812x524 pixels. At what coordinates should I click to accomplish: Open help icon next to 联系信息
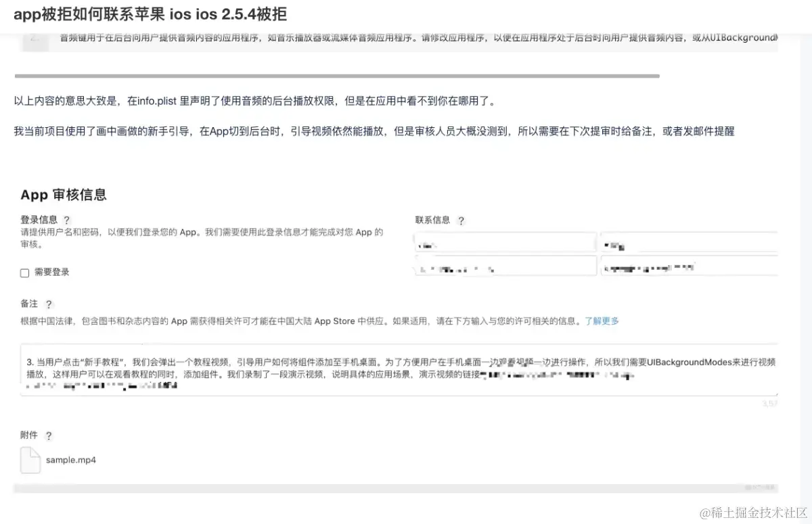[x=461, y=221]
